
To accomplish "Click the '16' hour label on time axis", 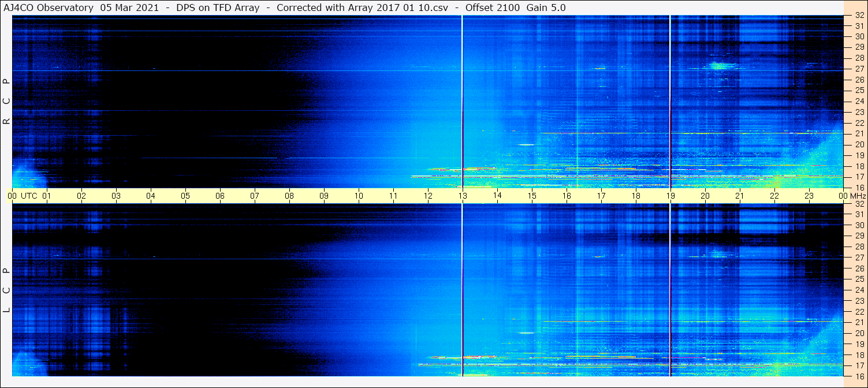I will pyautogui.click(x=567, y=196).
